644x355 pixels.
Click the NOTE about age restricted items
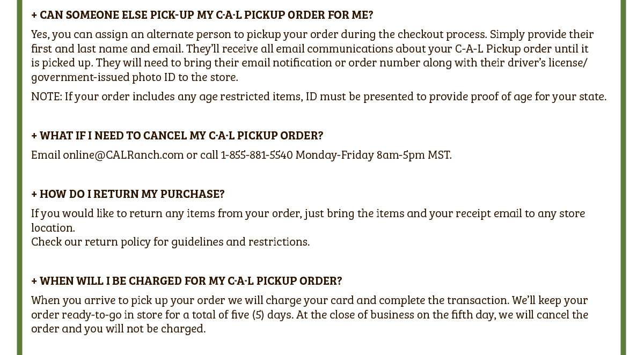[x=319, y=97]
